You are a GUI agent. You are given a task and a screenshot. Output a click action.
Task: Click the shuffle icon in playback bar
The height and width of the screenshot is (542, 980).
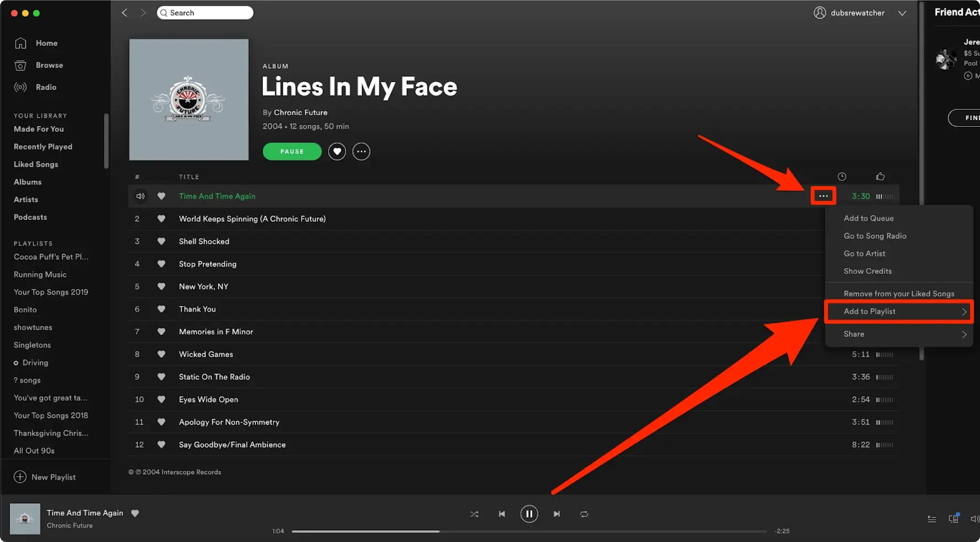(x=474, y=514)
